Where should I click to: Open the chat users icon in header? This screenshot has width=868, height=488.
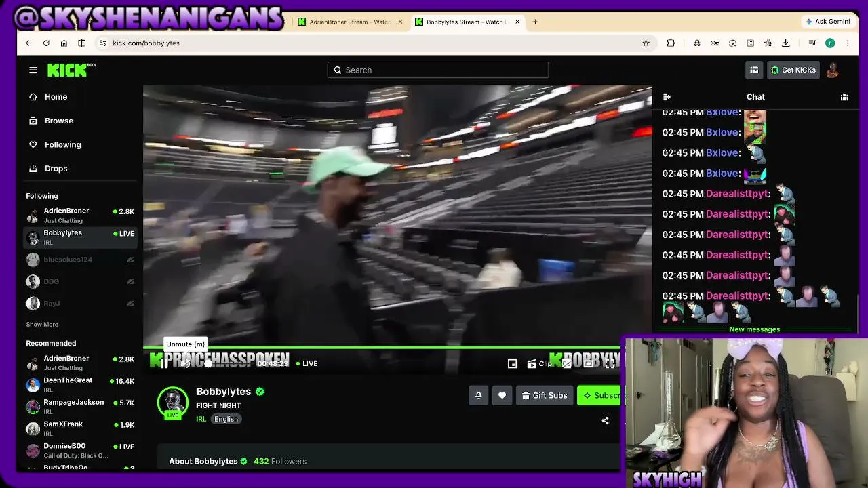[x=844, y=97]
